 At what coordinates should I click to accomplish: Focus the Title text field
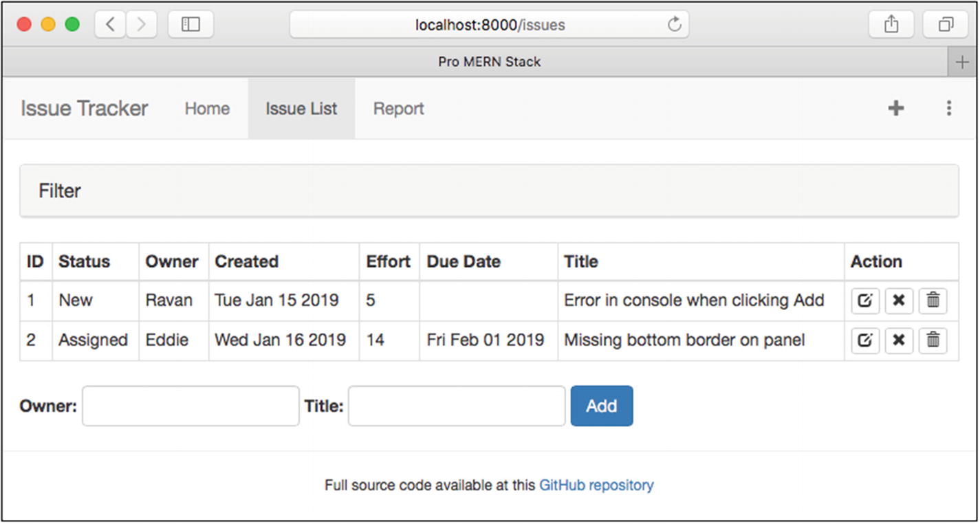tap(456, 406)
